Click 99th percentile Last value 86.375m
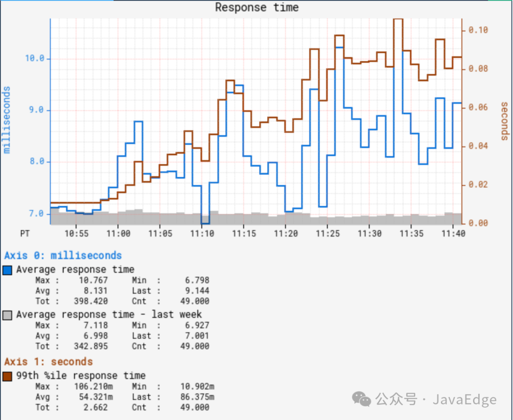This screenshot has width=513, height=420. (197, 397)
